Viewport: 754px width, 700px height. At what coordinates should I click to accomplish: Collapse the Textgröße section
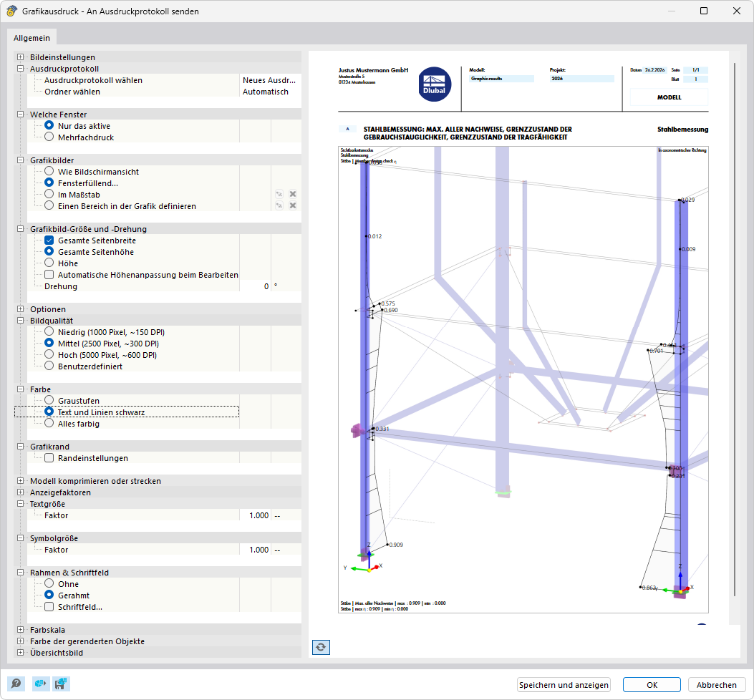20,504
